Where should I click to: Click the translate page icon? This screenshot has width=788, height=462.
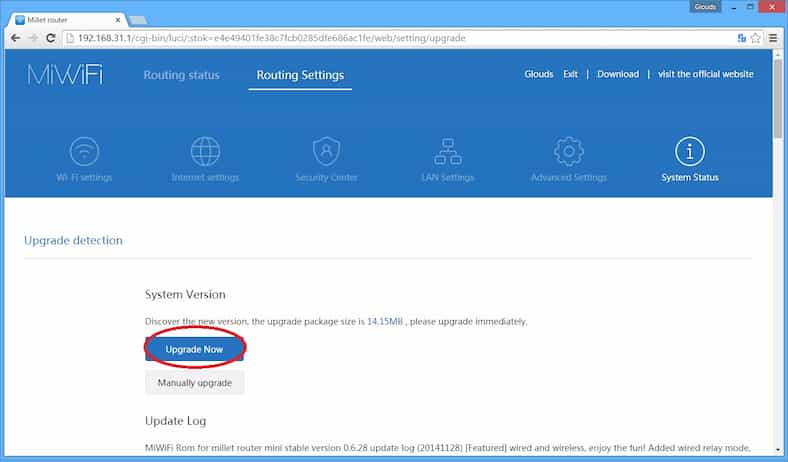(x=741, y=38)
